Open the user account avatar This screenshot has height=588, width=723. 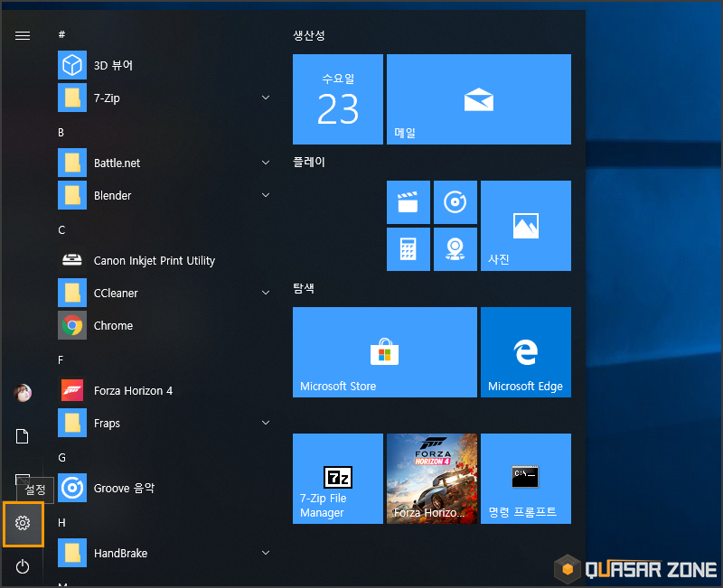[x=23, y=393]
